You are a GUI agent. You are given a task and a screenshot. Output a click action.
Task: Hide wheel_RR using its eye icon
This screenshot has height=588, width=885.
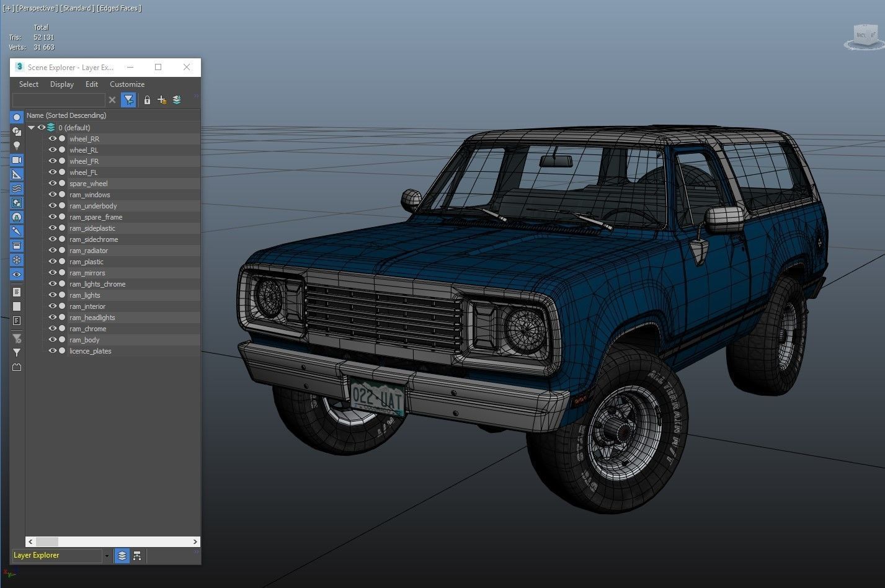[53, 139]
